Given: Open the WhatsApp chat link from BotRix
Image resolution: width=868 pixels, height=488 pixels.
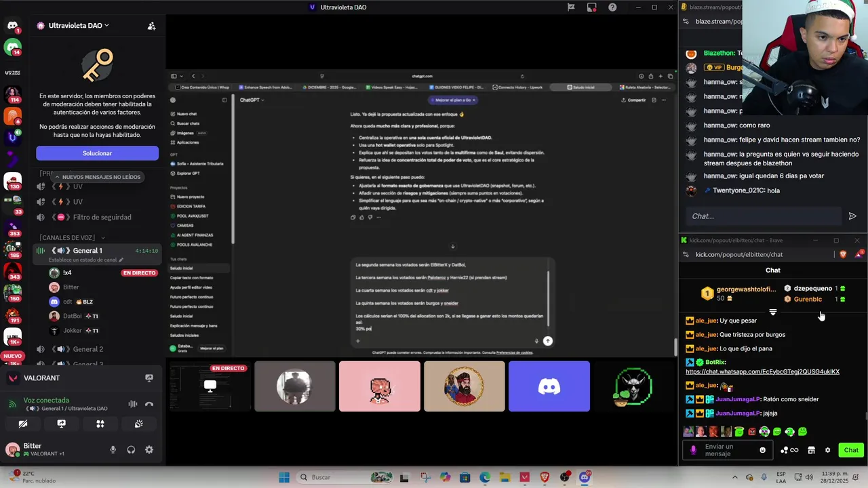Looking at the screenshot, I should (x=762, y=371).
